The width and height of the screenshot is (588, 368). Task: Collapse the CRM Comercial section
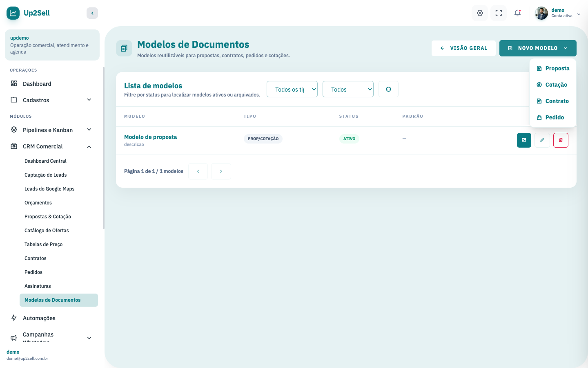(52, 146)
